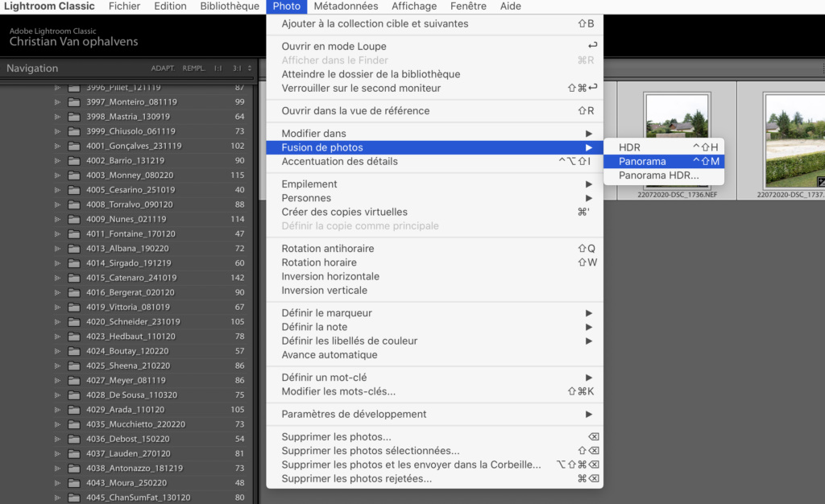
Task: Expand folder 4028_De Sousa_110320 triangle
Action: point(57,395)
